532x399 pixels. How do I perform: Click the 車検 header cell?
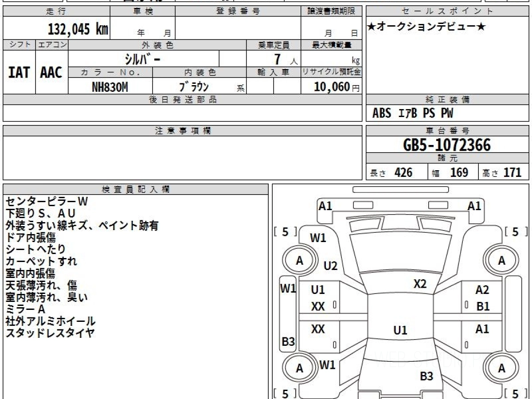coord(143,12)
